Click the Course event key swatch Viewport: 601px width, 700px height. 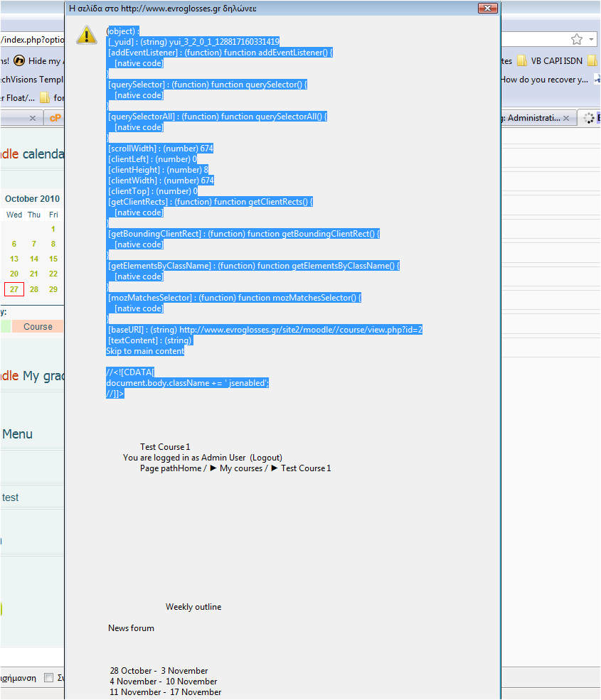click(x=38, y=326)
